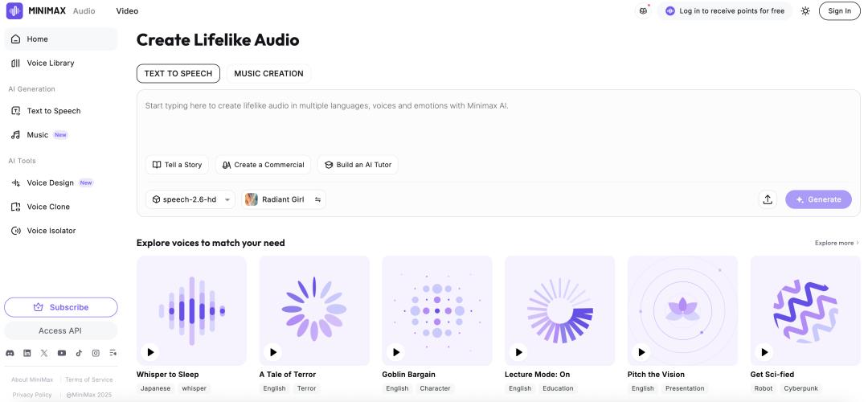Play the Goblin Bargain voice sample
Image resolution: width=868 pixels, height=402 pixels.
pyautogui.click(x=395, y=352)
